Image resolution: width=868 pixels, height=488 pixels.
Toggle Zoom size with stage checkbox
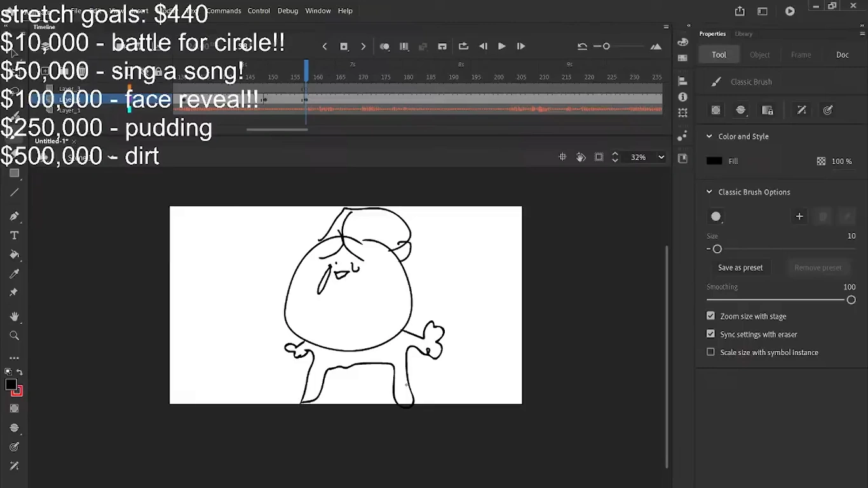coord(710,316)
